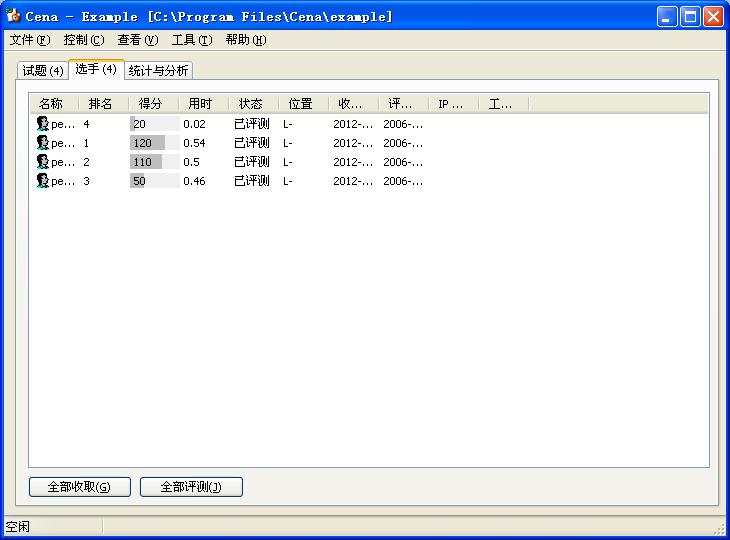Sort by the 得分 column header

(153, 104)
